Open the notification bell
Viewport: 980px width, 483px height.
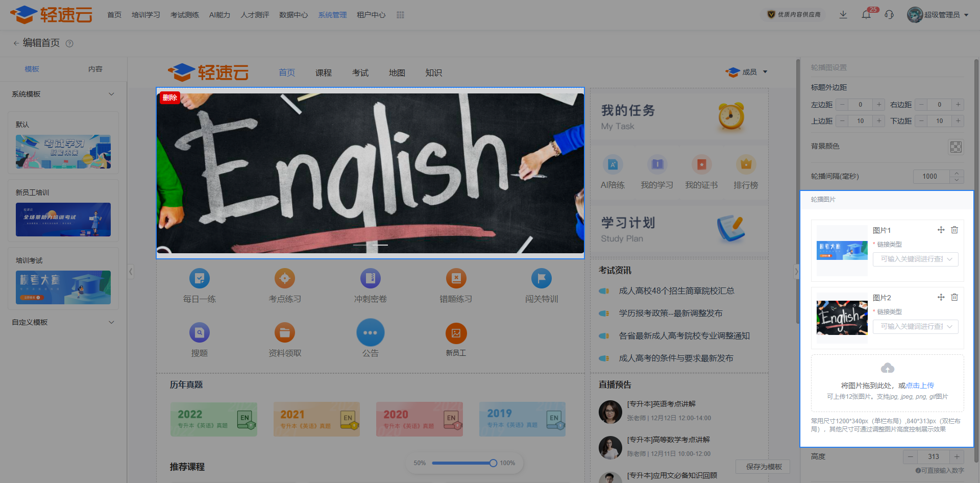pyautogui.click(x=866, y=15)
